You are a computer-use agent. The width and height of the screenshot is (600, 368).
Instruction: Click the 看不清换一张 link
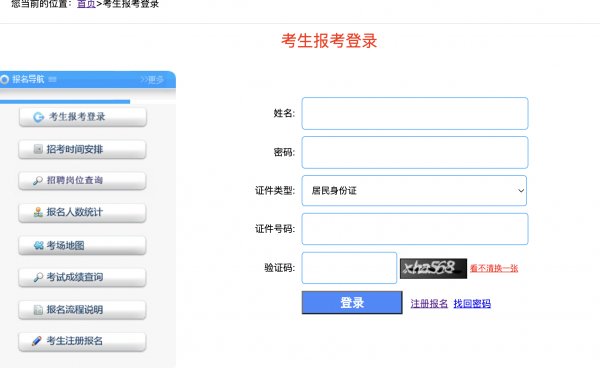494,268
